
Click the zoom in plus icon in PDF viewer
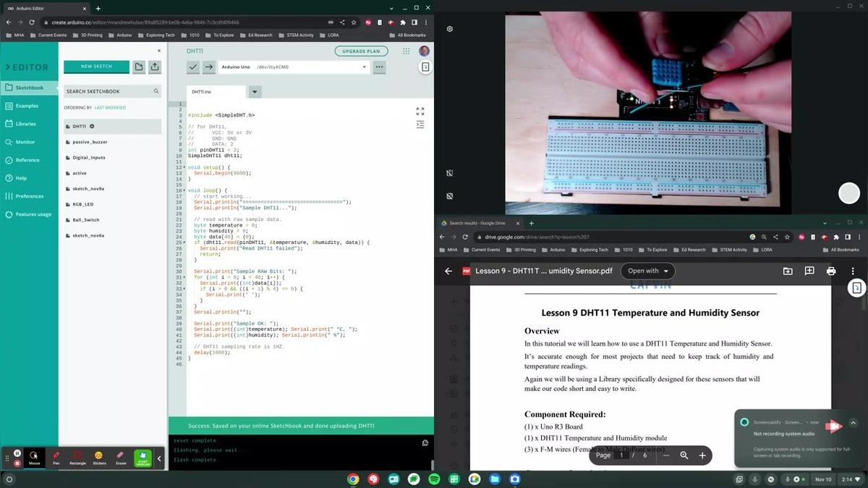702,455
